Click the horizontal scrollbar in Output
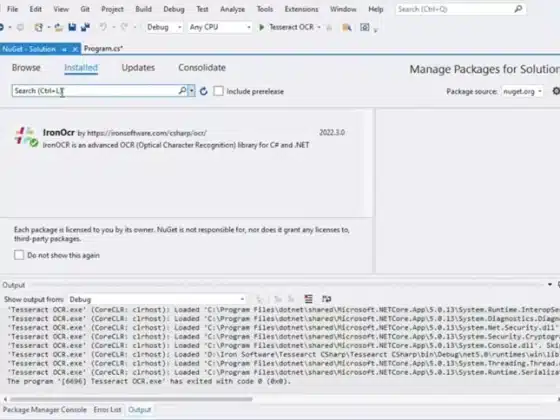 (x=131, y=399)
